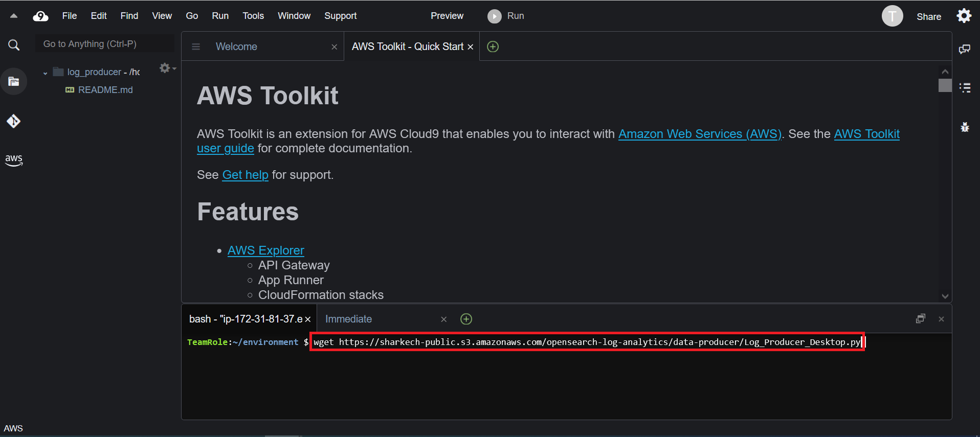
Task: Open the Collaborate chat panel icon
Action: point(965,49)
